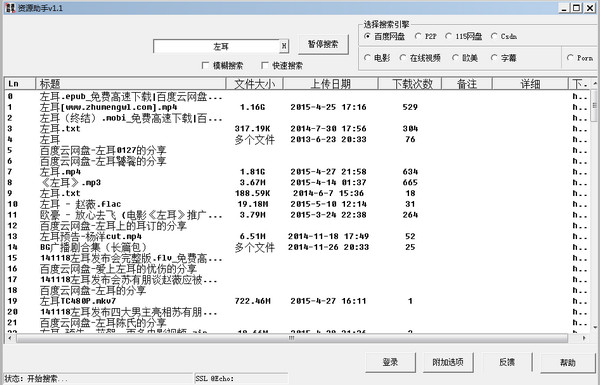The width and height of the screenshot is (600, 385).
Task: Sort by the Ln column header
Action: (x=20, y=83)
